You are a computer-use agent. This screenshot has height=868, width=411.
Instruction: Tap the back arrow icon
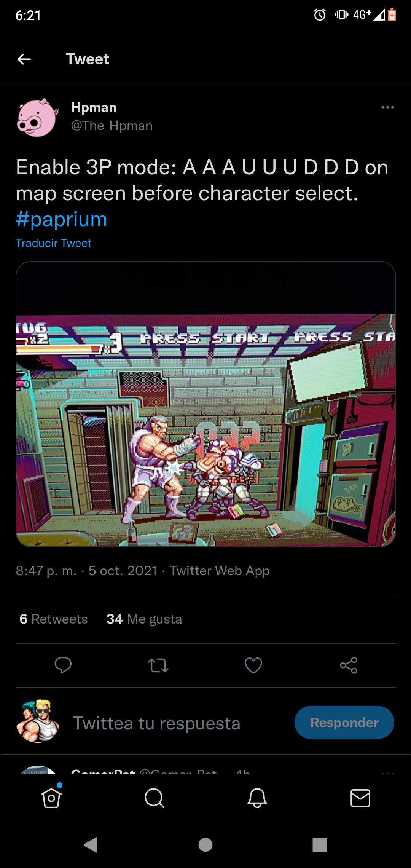[x=24, y=59]
